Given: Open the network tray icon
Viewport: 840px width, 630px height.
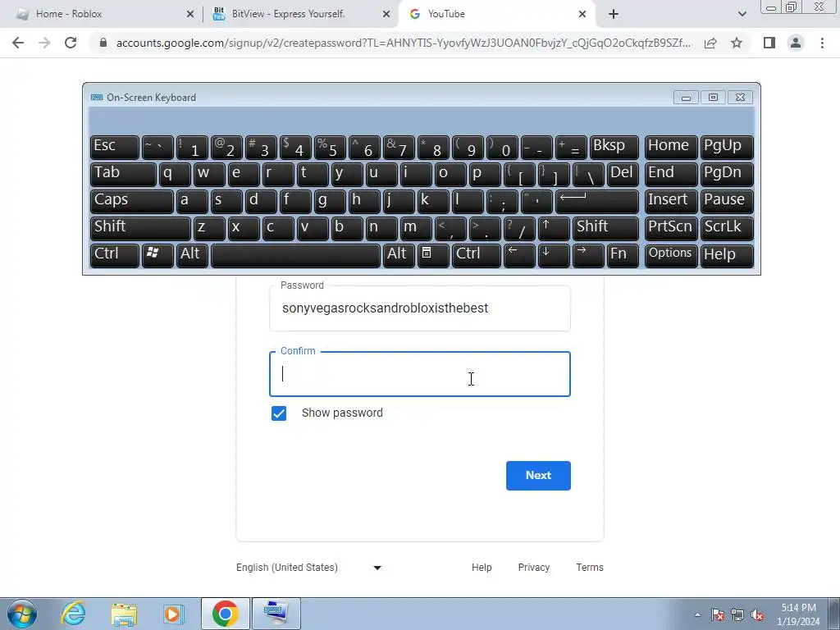Looking at the screenshot, I should coord(737,614).
